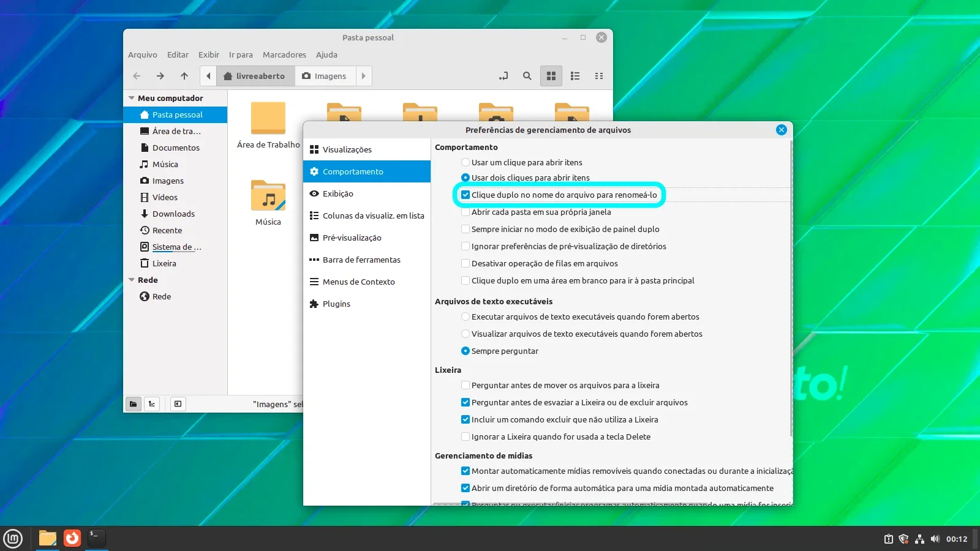The height and width of the screenshot is (551, 980).
Task: Open search with the magnifier icon in Nemo
Action: coord(527,76)
